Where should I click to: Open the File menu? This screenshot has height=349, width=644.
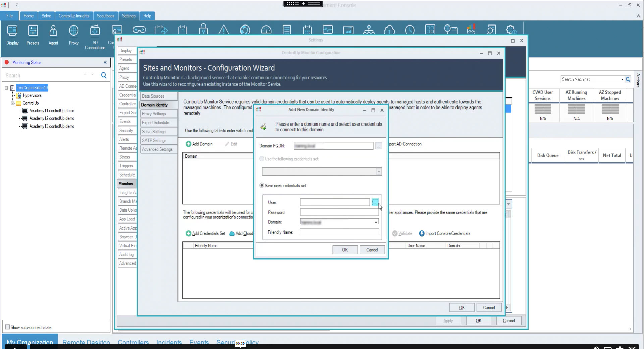coord(10,16)
